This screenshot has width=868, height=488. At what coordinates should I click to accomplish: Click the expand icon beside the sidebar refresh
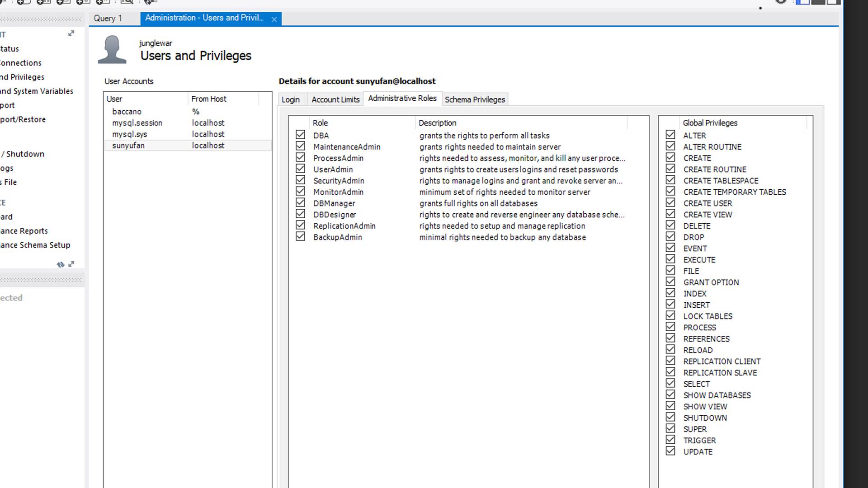pos(71,264)
